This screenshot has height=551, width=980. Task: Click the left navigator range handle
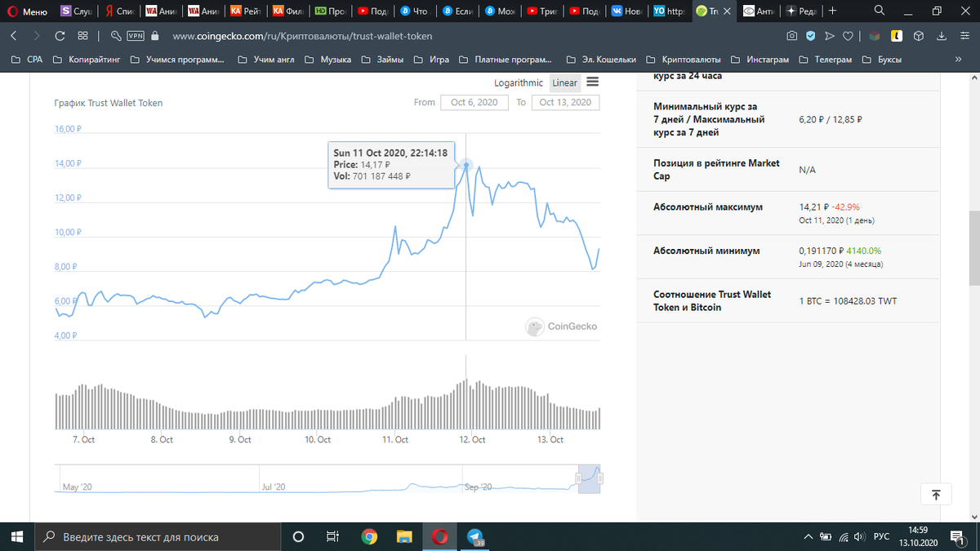(x=579, y=478)
